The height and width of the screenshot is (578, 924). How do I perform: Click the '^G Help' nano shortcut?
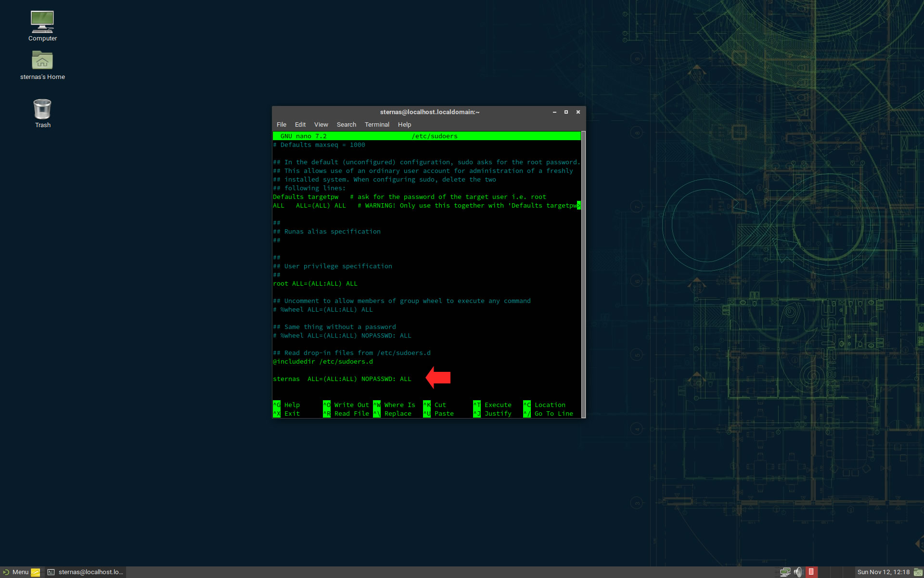click(x=286, y=405)
